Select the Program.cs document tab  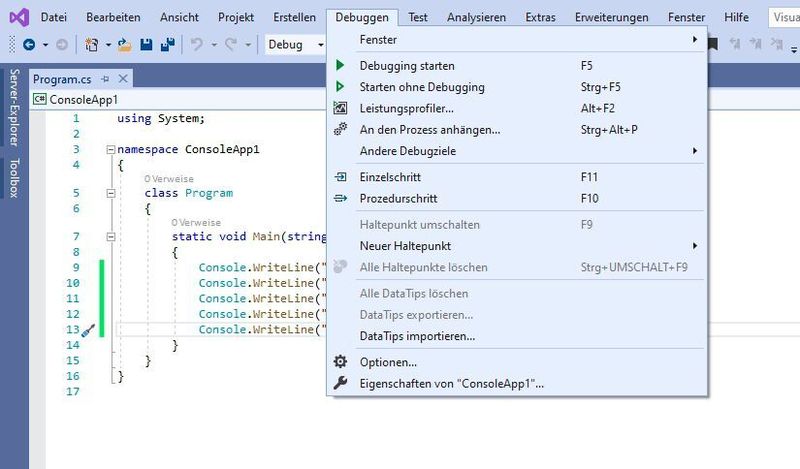click(x=62, y=79)
